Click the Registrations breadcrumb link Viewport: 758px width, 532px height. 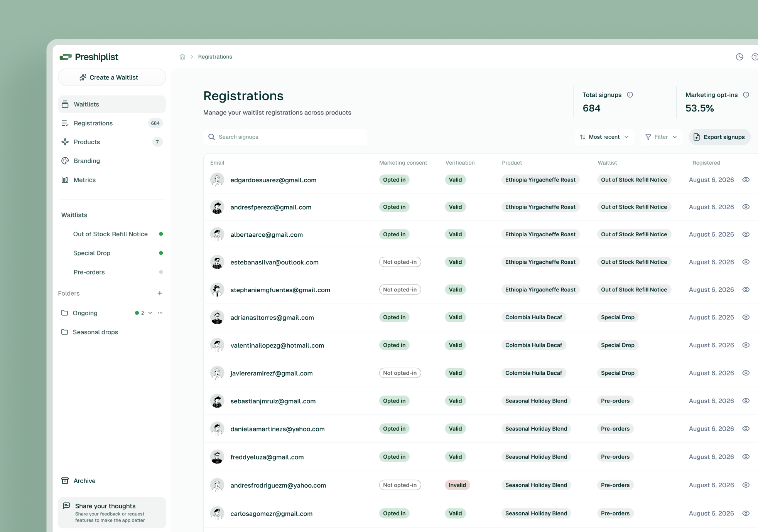click(215, 57)
